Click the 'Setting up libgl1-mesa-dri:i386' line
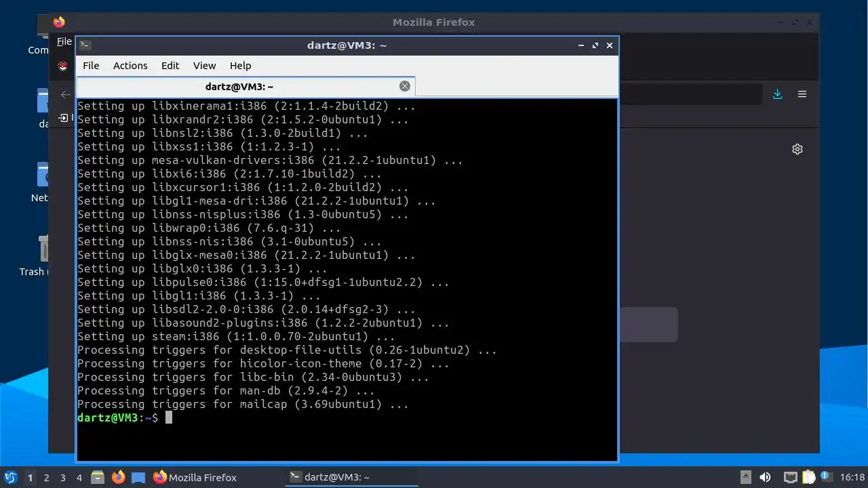 click(x=256, y=201)
